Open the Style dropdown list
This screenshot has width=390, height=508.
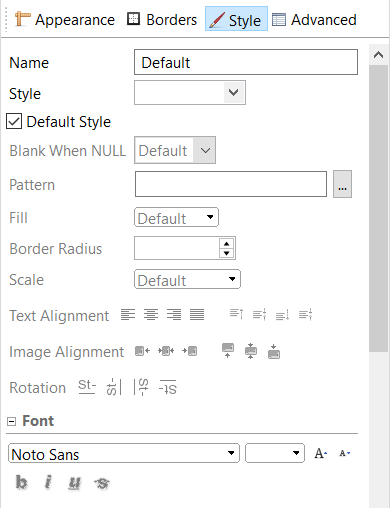190,92
